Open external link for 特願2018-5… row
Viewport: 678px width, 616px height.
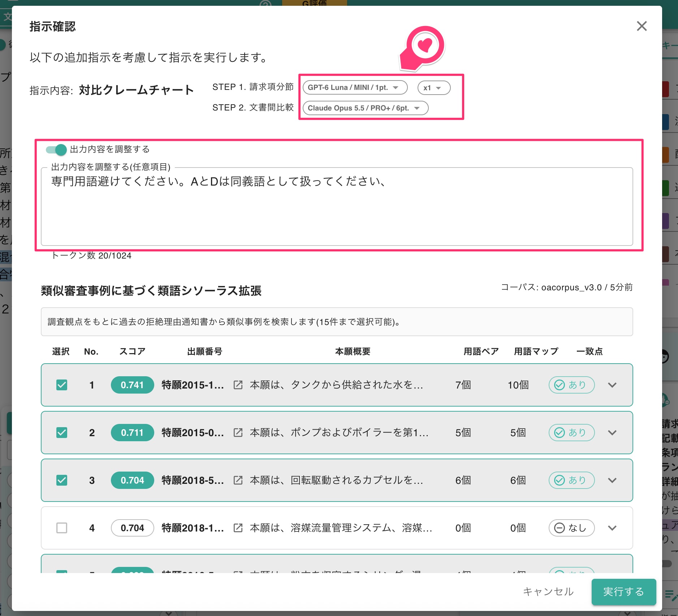tap(238, 480)
